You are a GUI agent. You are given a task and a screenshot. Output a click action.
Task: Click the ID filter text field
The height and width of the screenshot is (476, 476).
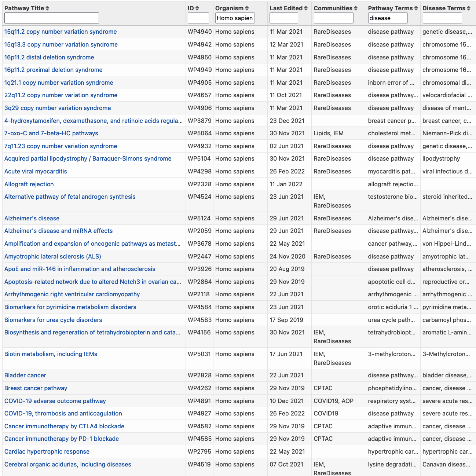[198, 18]
